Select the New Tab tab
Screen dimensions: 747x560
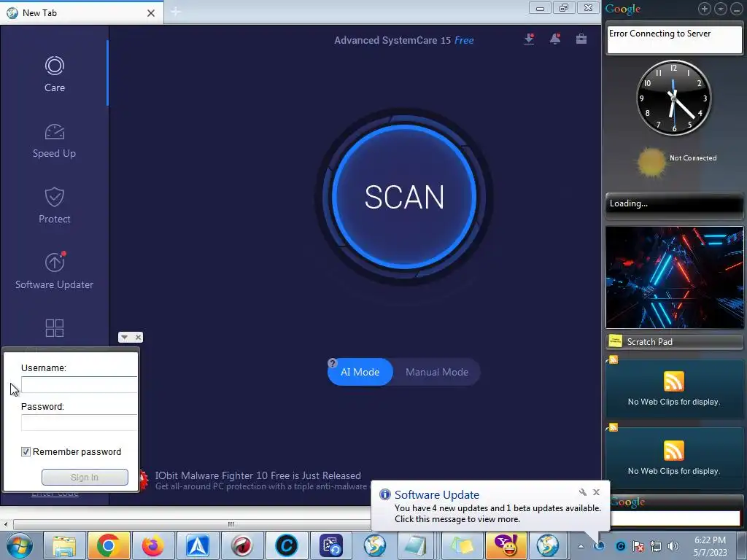82,13
